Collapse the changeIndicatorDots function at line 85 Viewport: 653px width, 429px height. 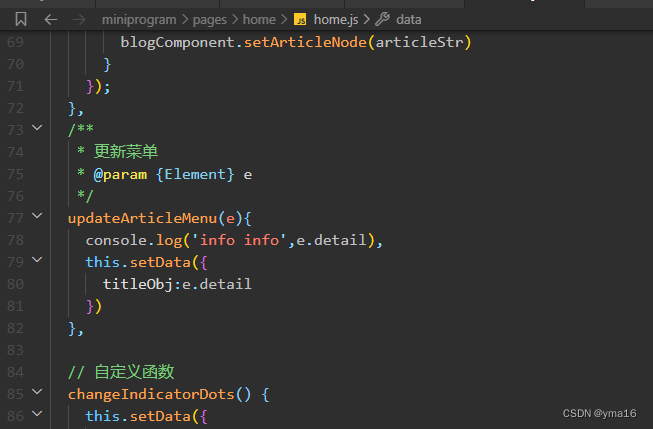click(x=37, y=392)
